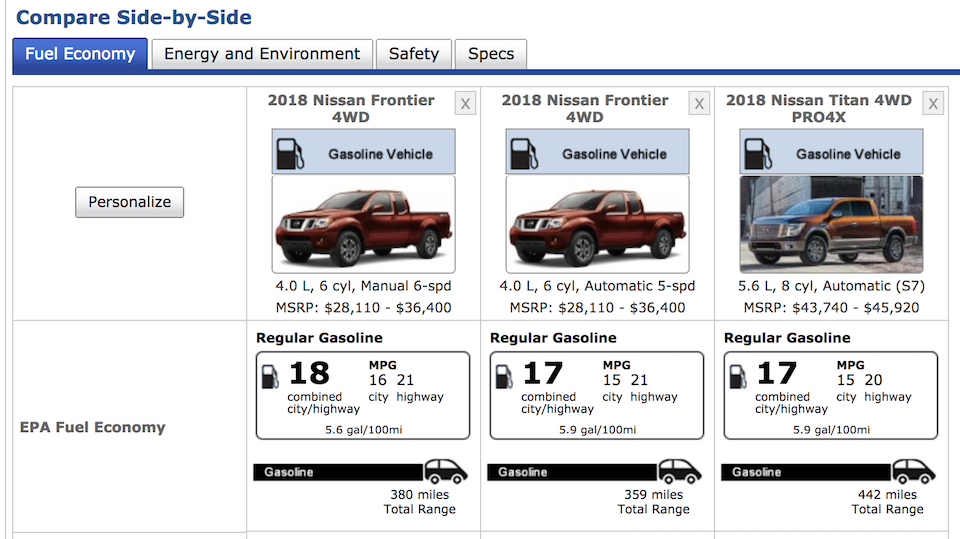Click pump icon in Titan MPG box
The height and width of the screenshot is (539, 960).
pos(738,376)
